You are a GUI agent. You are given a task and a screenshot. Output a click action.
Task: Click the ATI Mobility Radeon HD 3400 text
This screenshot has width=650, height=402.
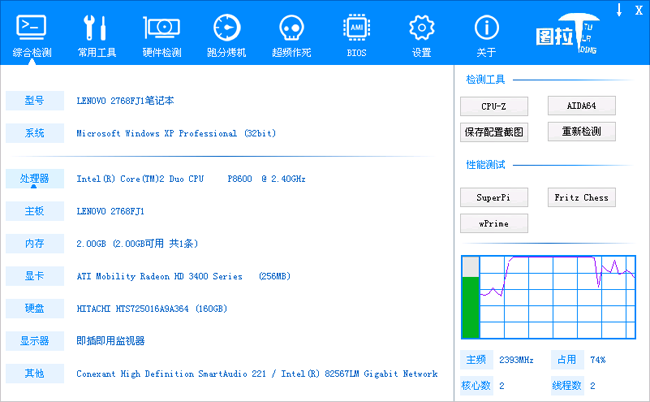184,276
